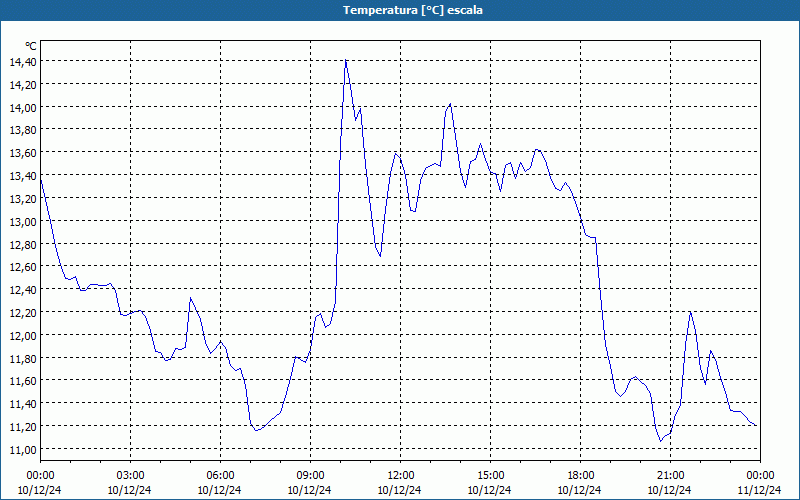Click the 03:00 time axis label
Screen dimensions: 800x500
pos(130,476)
